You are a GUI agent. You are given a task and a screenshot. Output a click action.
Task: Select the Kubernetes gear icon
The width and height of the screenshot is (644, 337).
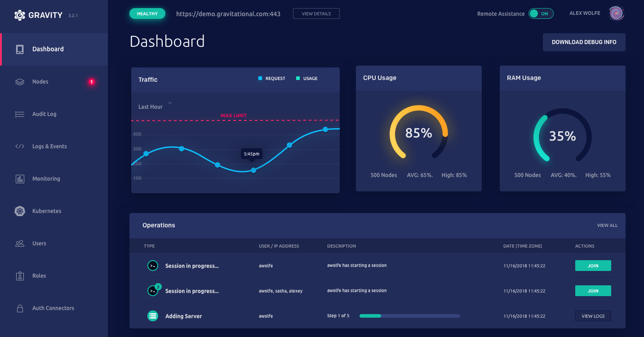pyautogui.click(x=19, y=211)
